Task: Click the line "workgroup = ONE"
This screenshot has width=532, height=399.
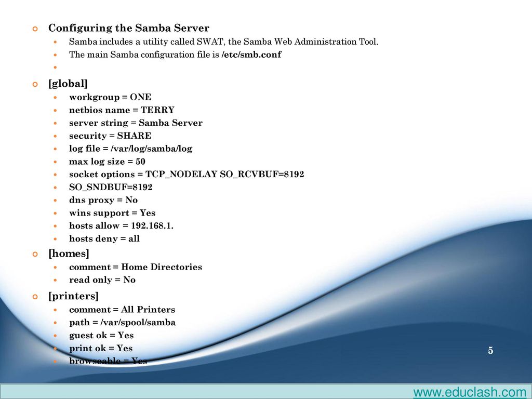Action: [110, 97]
